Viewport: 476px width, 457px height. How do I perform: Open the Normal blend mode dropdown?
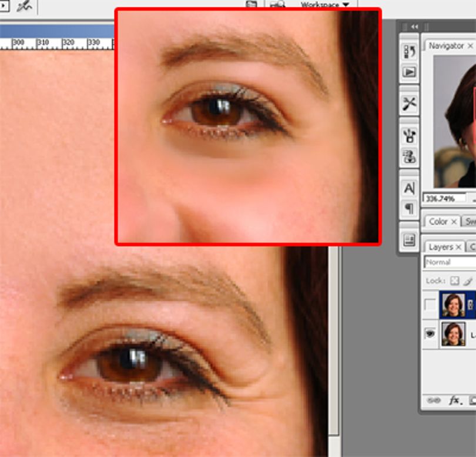tap(450, 262)
